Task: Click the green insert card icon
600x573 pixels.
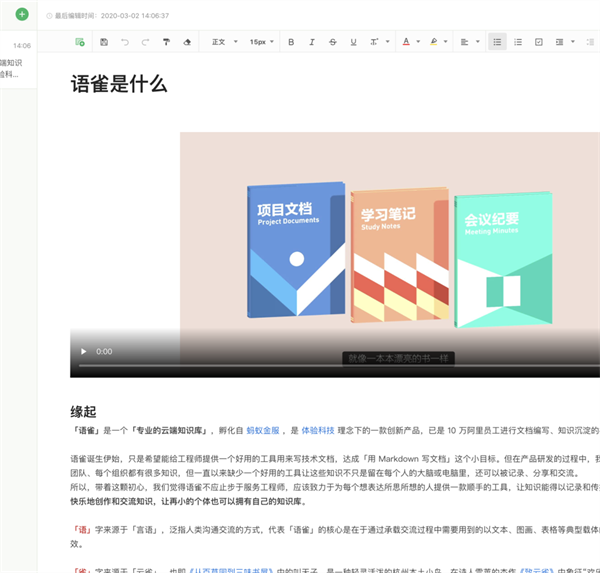Action: tap(80, 42)
